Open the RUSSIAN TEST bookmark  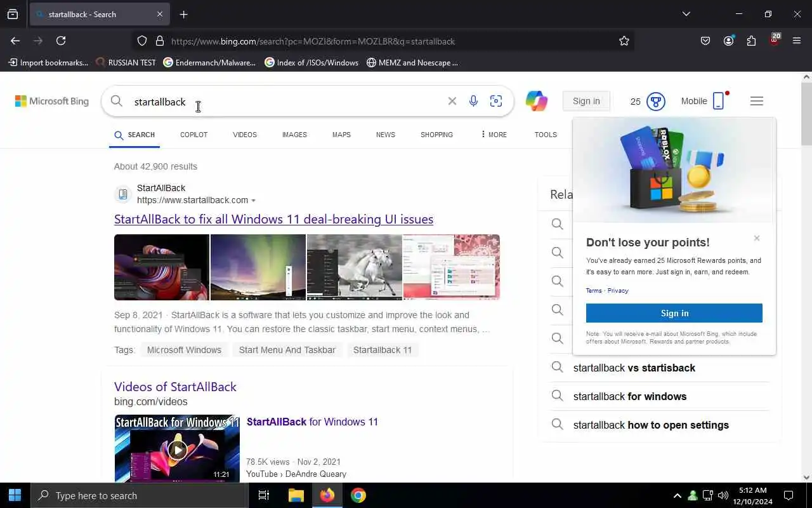point(126,62)
